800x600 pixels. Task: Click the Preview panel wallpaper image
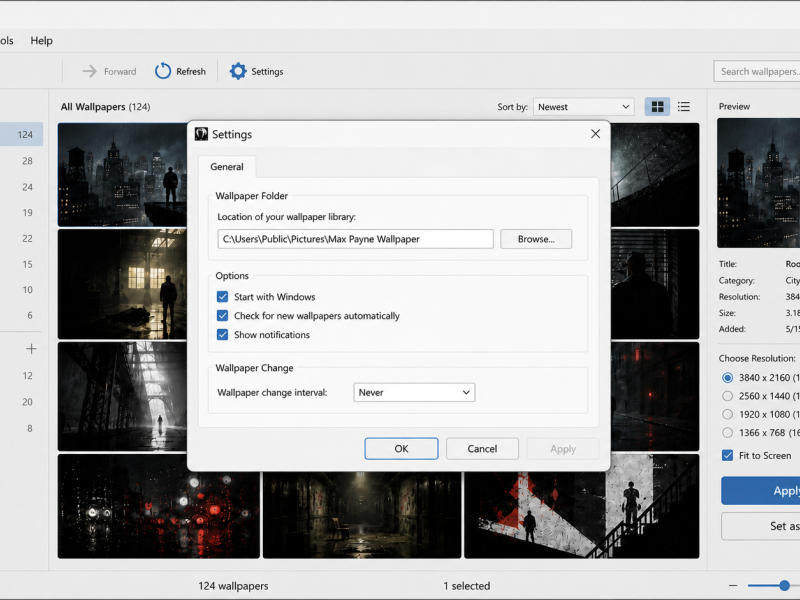pos(759,183)
